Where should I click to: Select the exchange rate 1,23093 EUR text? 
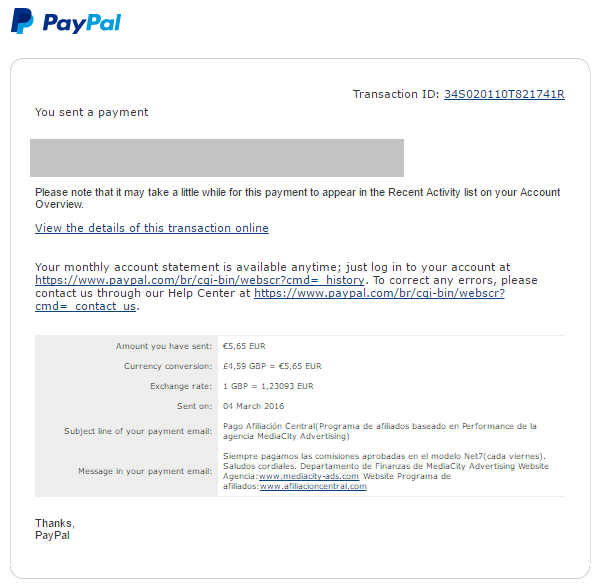(x=287, y=386)
